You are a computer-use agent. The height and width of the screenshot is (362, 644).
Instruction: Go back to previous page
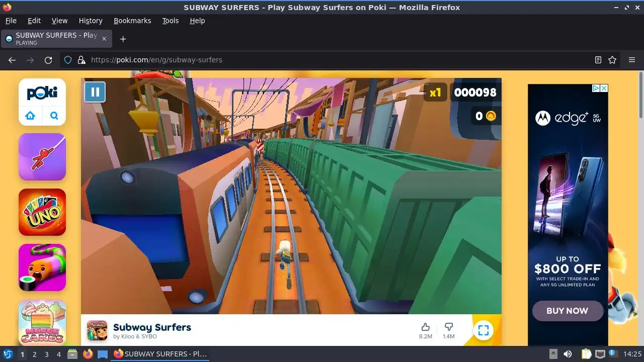click(12, 60)
